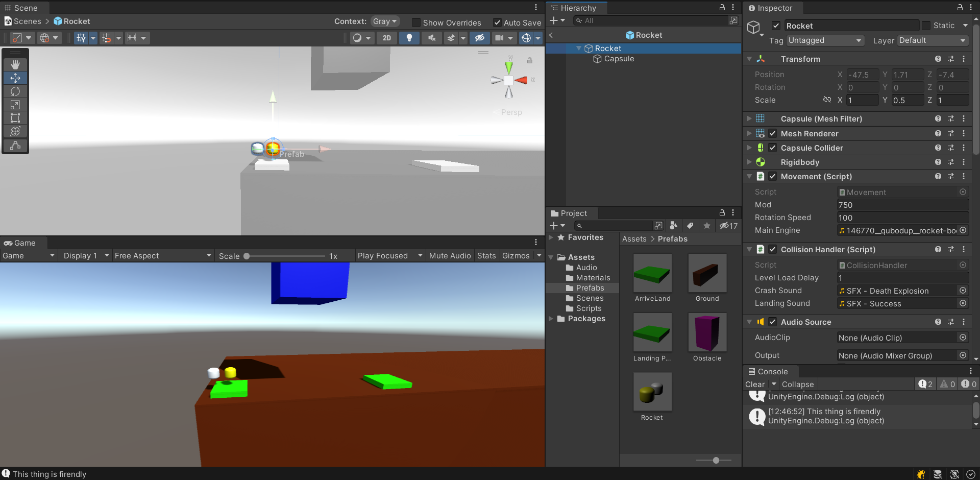Select the Rect tool
Image resolution: width=980 pixels, height=480 pixels.
[x=15, y=117]
